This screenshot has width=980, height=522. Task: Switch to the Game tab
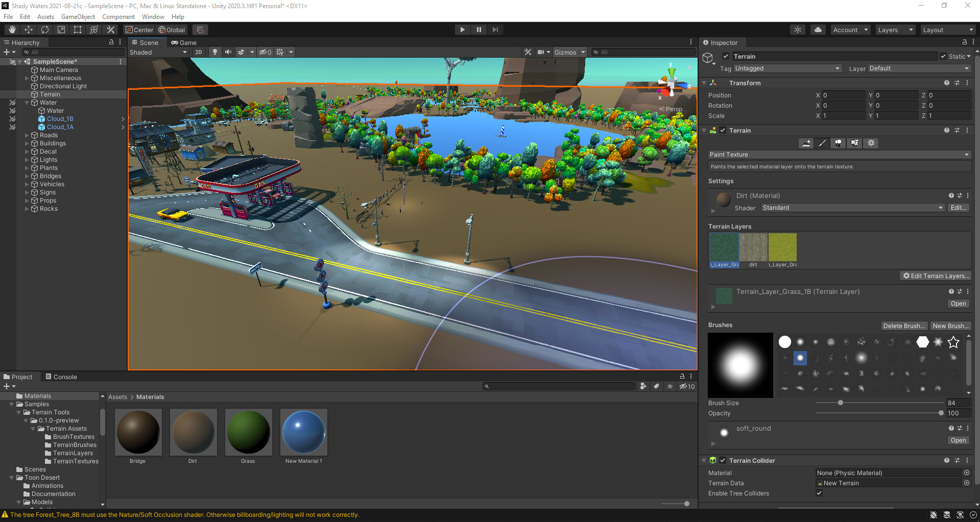(x=183, y=42)
